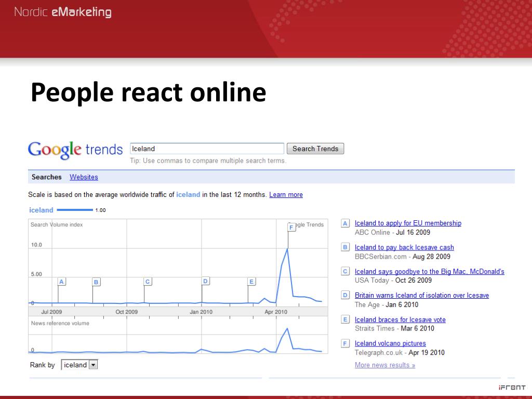Open Iceland to pay back Icesave cash
532x399 pixels.
tap(404, 247)
